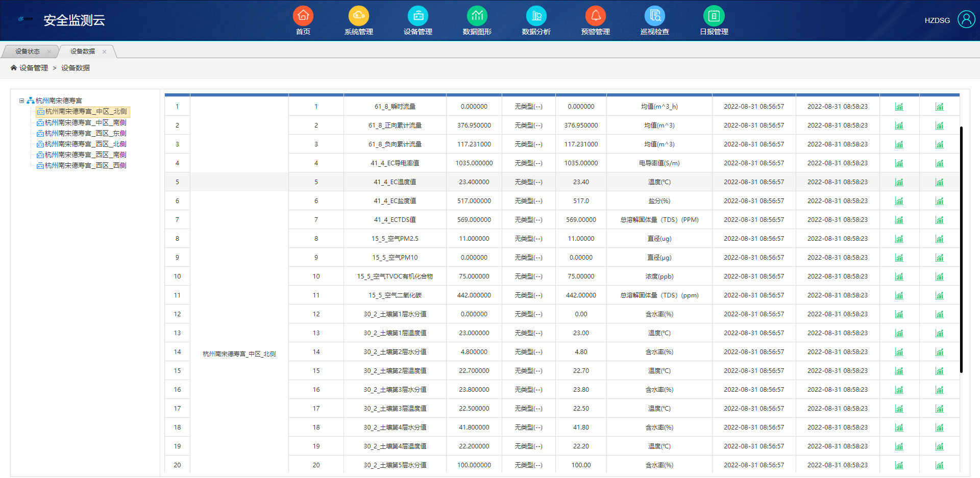Select tree node 杭州南宋德寿宫_西区_南侧
The image size is (980, 478).
[x=85, y=155]
